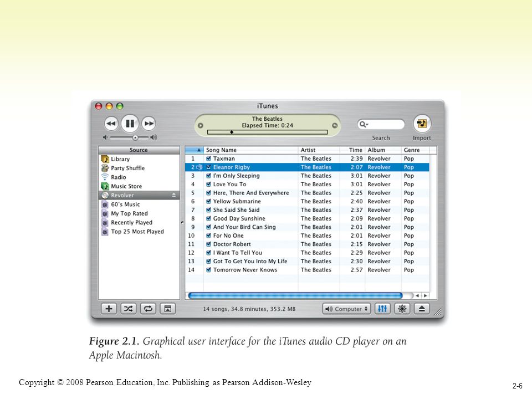Click the left arrow in the display panel
532x399 pixels.
[x=201, y=126]
